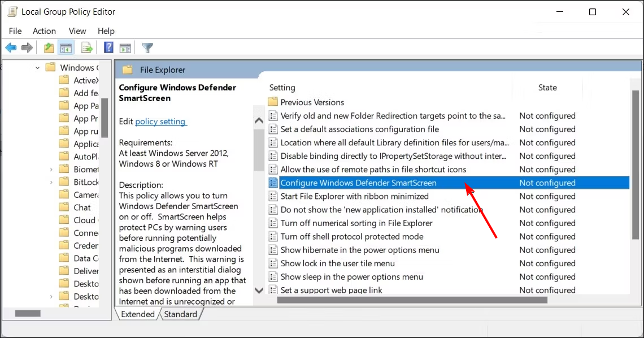
Task: Open the Action menu
Action: (44, 31)
